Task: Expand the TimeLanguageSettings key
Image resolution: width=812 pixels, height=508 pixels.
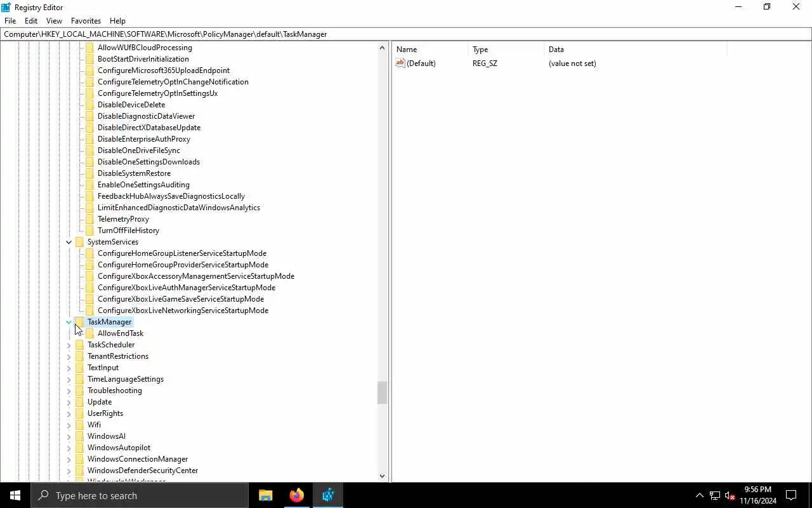Action: pyautogui.click(x=69, y=379)
